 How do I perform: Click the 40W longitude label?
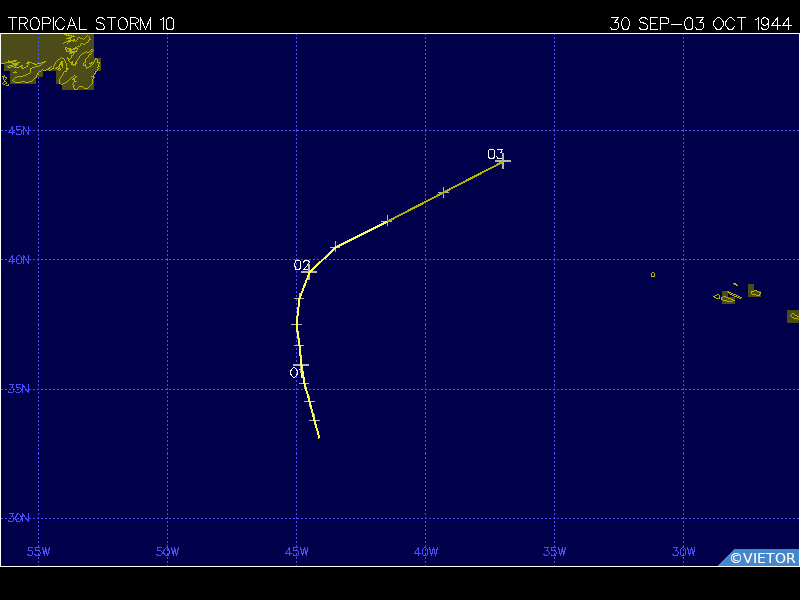[425, 552]
